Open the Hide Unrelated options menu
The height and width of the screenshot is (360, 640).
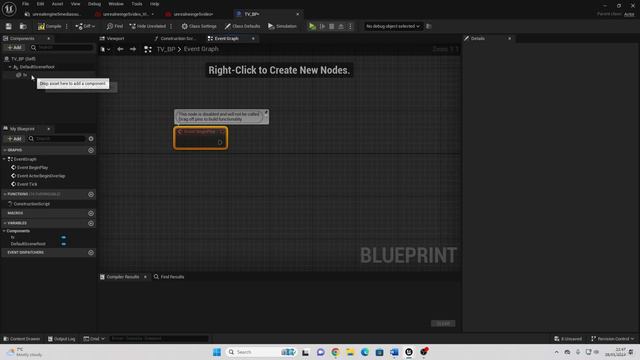click(171, 26)
